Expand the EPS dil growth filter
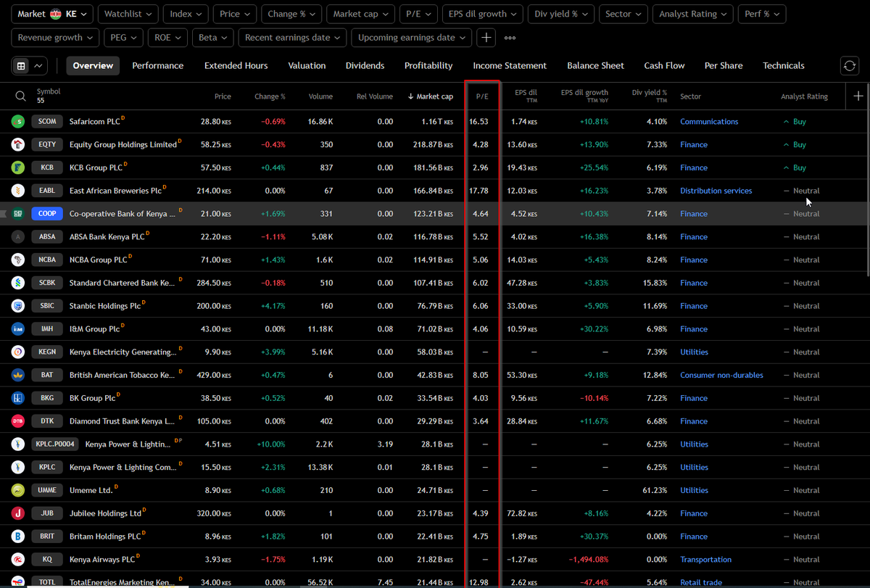Viewport: 870px width, 588px height. (x=482, y=15)
